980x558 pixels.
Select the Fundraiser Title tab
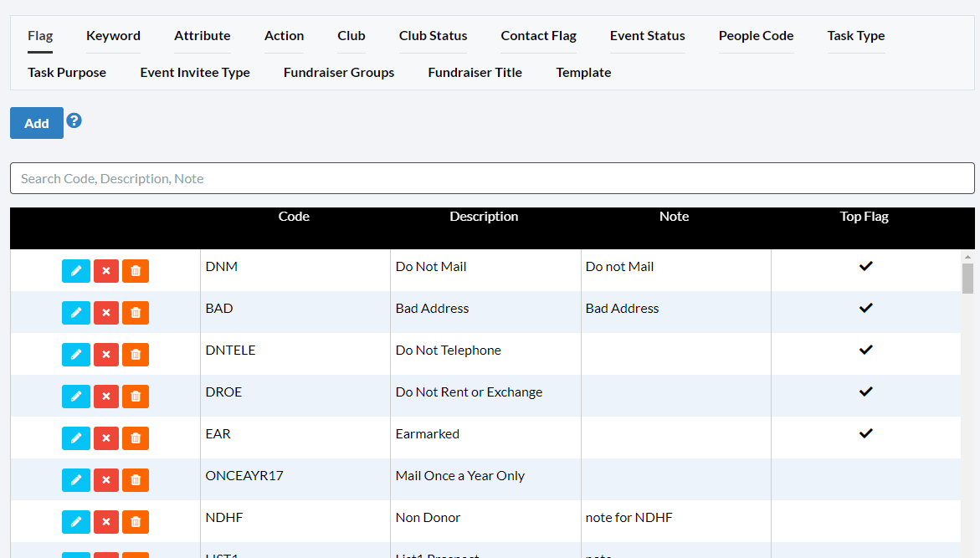[x=475, y=73]
